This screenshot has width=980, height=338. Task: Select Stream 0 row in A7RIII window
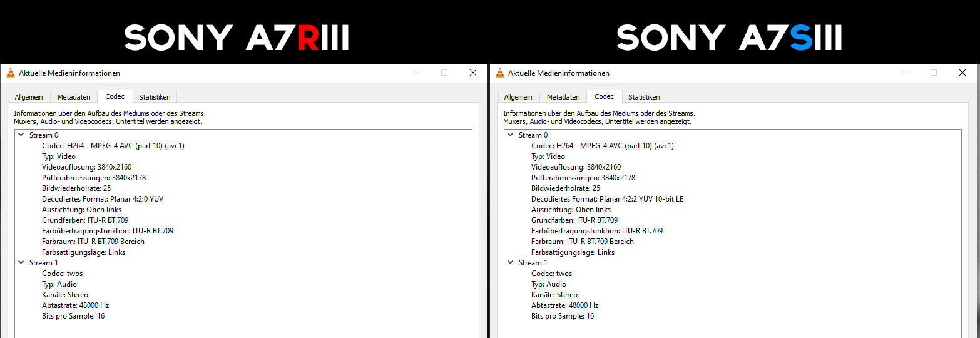[x=44, y=135]
